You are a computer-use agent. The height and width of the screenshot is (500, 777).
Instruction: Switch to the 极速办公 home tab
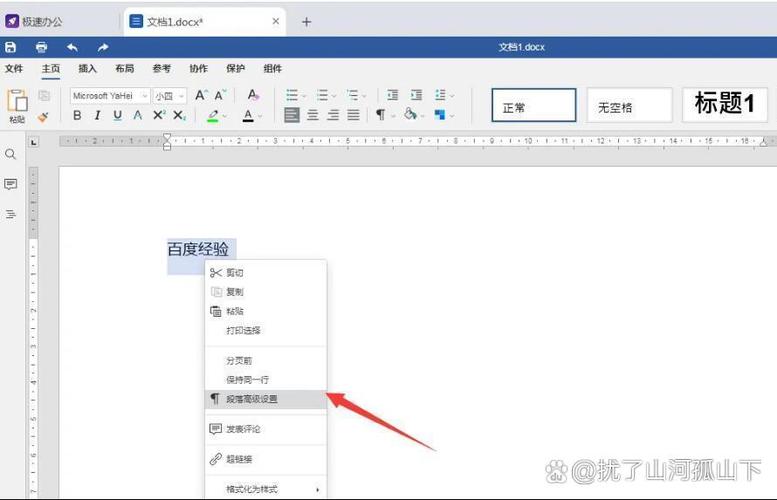pos(34,21)
